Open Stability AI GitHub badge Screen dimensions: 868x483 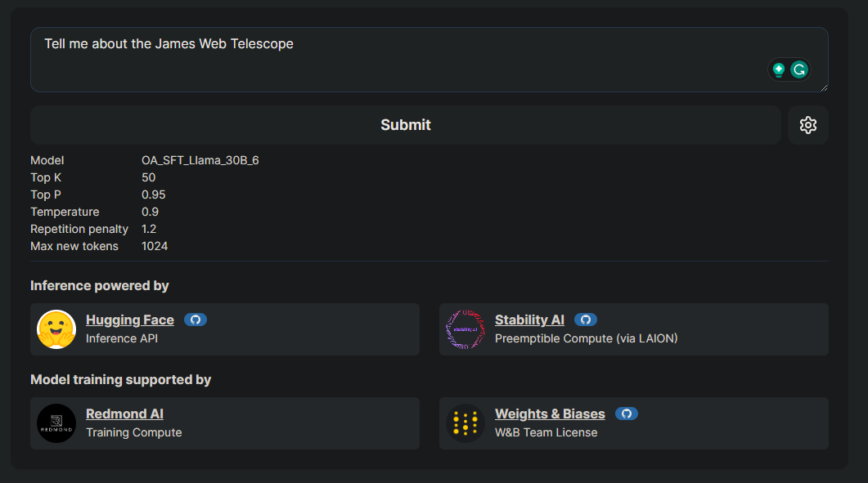(x=585, y=320)
